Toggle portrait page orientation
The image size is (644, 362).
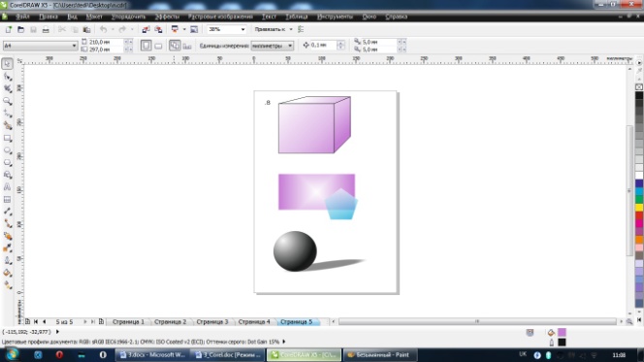(145, 46)
